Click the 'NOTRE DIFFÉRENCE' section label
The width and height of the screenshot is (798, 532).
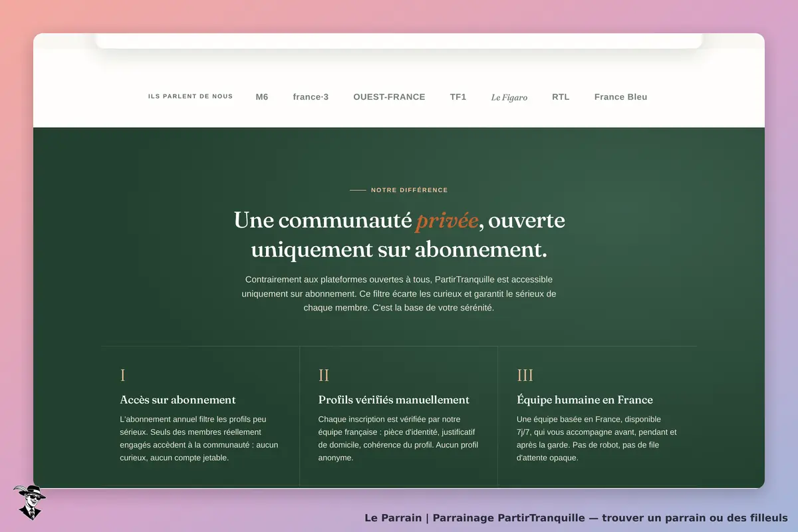[x=409, y=190]
